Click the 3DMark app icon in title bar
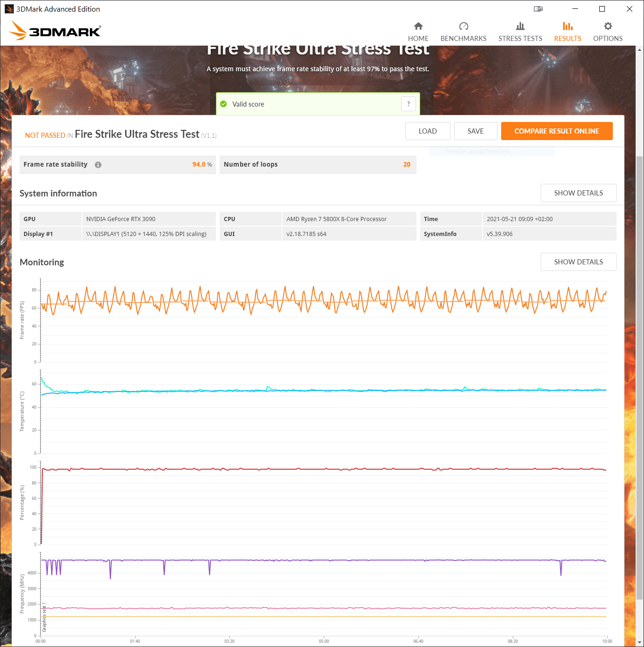The height and width of the screenshot is (647, 644). pyautogui.click(x=9, y=9)
